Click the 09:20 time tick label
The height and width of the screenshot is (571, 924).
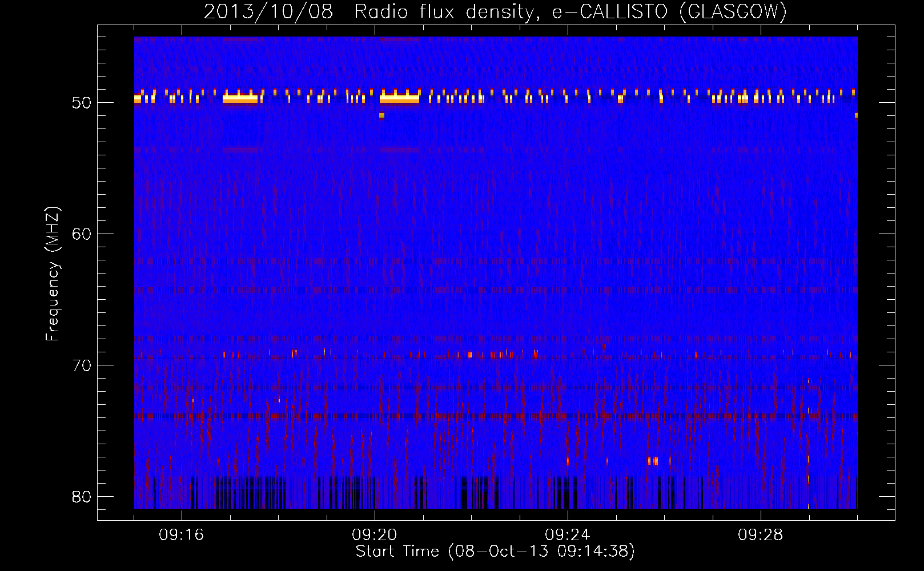(x=375, y=535)
